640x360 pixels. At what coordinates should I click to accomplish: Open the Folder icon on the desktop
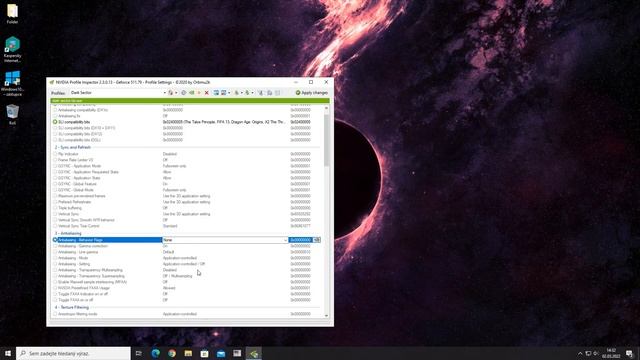point(12,13)
